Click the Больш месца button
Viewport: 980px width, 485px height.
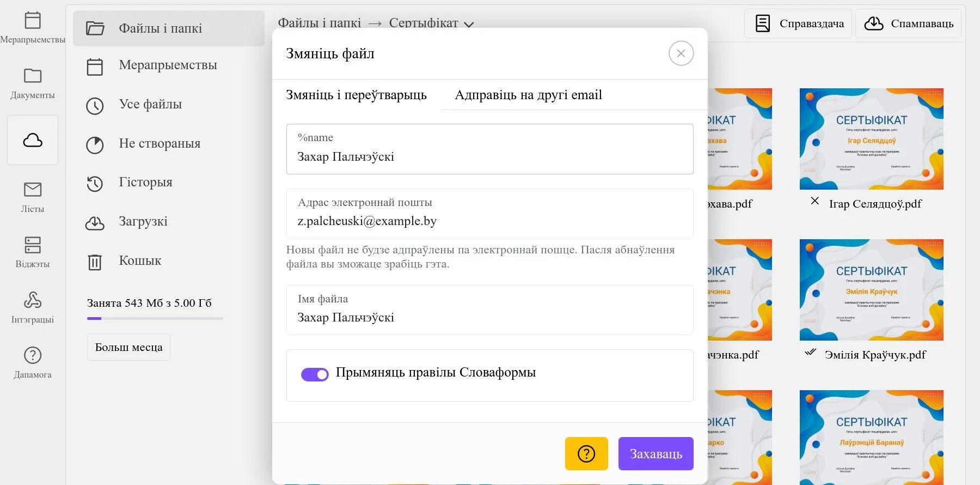pos(128,347)
